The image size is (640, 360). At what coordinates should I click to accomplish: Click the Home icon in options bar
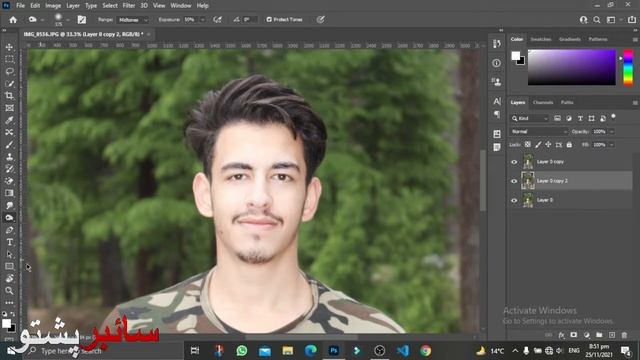(13, 20)
